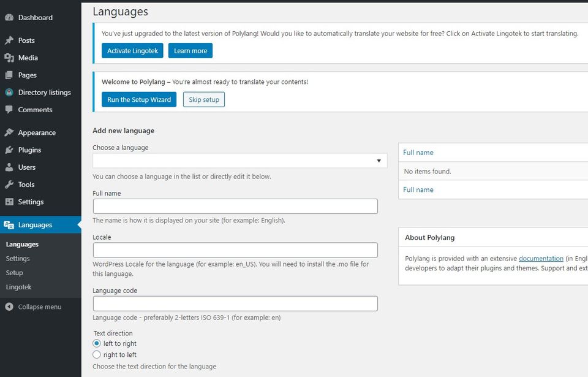Open Comments speech bubble icon
The height and width of the screenshot is (377, 588).
9,109
